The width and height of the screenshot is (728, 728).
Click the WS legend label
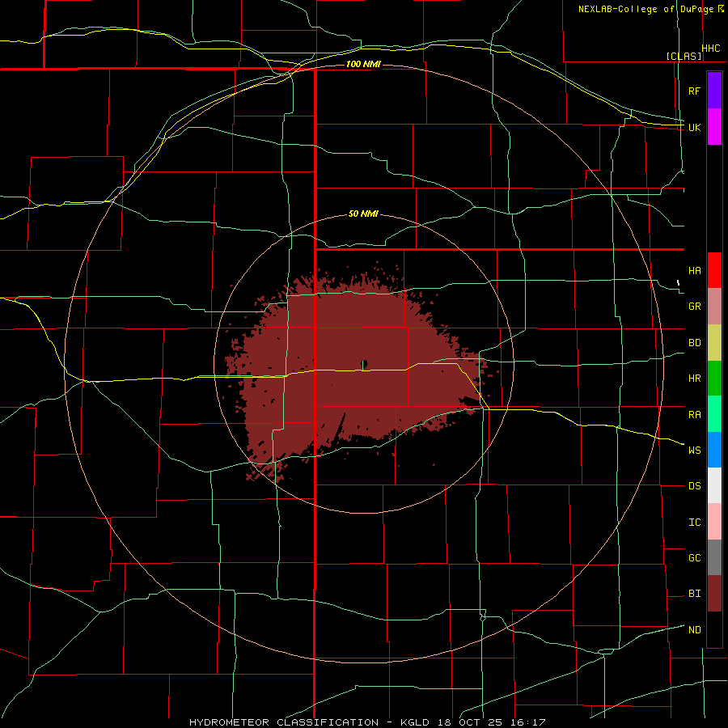point(694,451)
